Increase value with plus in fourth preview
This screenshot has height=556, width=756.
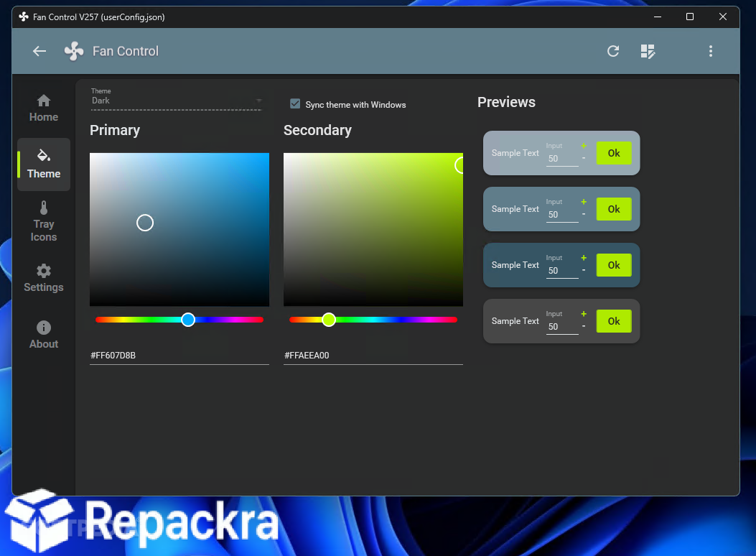[x=584, y=313]
